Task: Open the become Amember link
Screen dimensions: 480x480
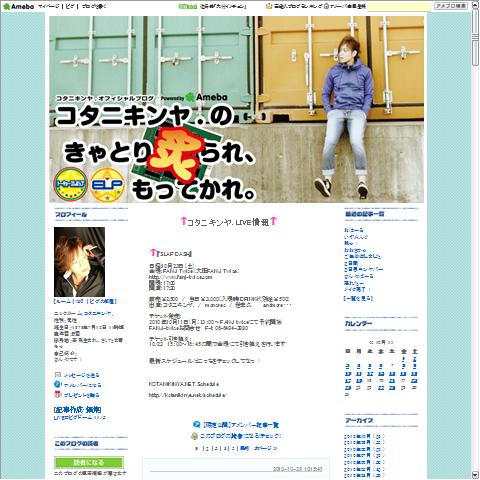Action: [x=82, y=385]
